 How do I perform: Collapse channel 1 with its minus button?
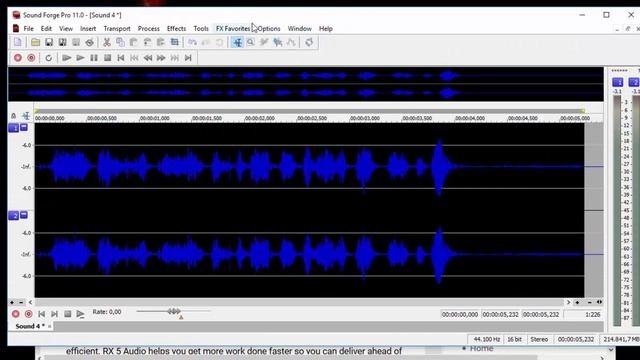coord(24,127)
